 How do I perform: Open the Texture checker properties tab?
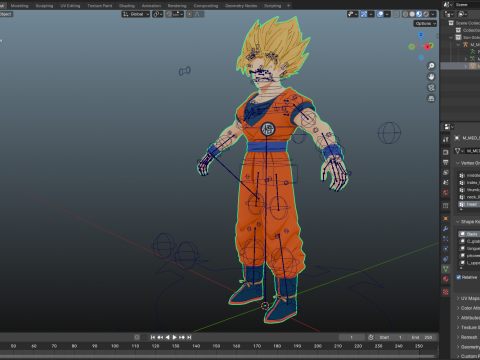[446, 292]
